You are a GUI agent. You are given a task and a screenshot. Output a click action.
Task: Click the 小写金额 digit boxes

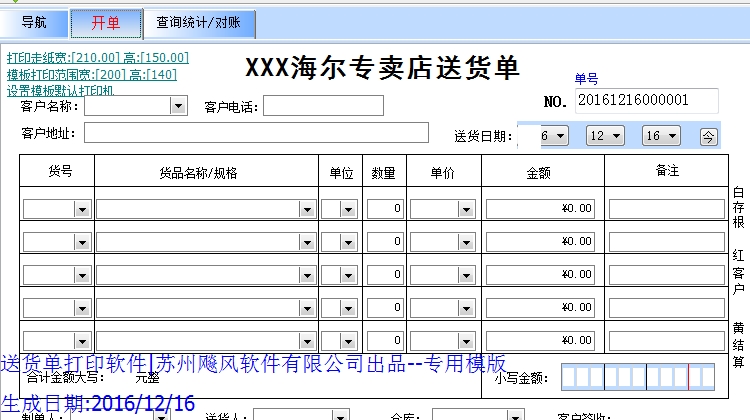(638, 377)
